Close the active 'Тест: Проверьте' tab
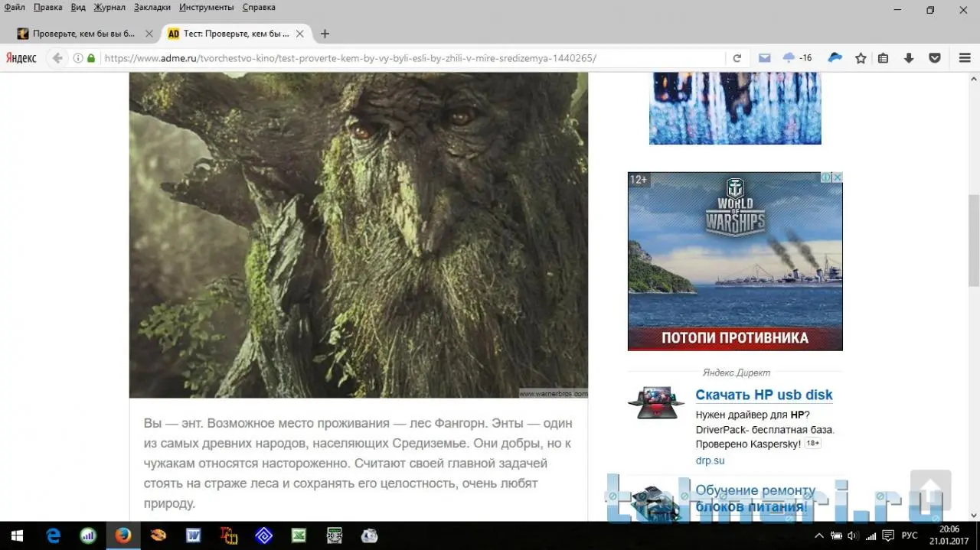Screen dimensions: 980x550 [x=300, y=34]
